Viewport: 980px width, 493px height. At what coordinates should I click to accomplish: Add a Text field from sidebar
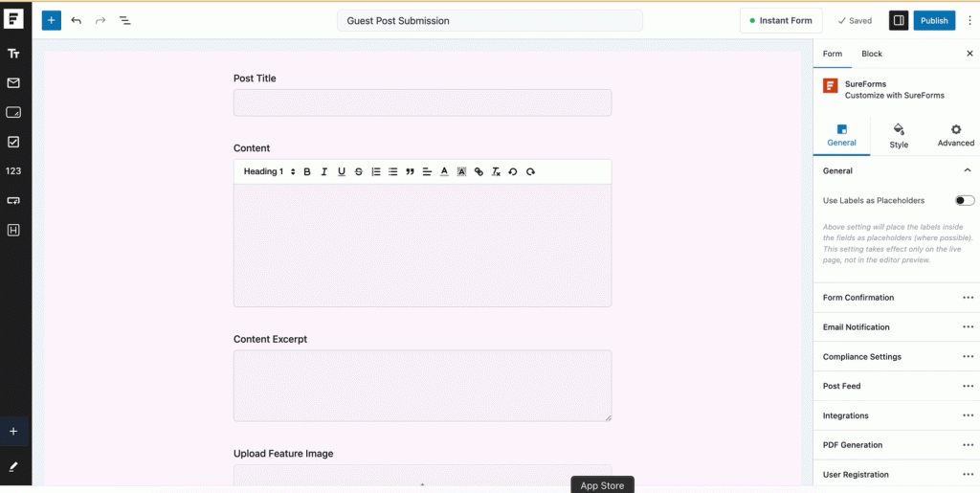tap(13, 54)
